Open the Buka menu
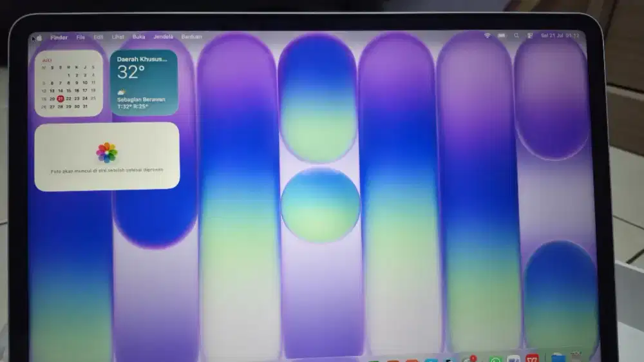 (139, 37)
